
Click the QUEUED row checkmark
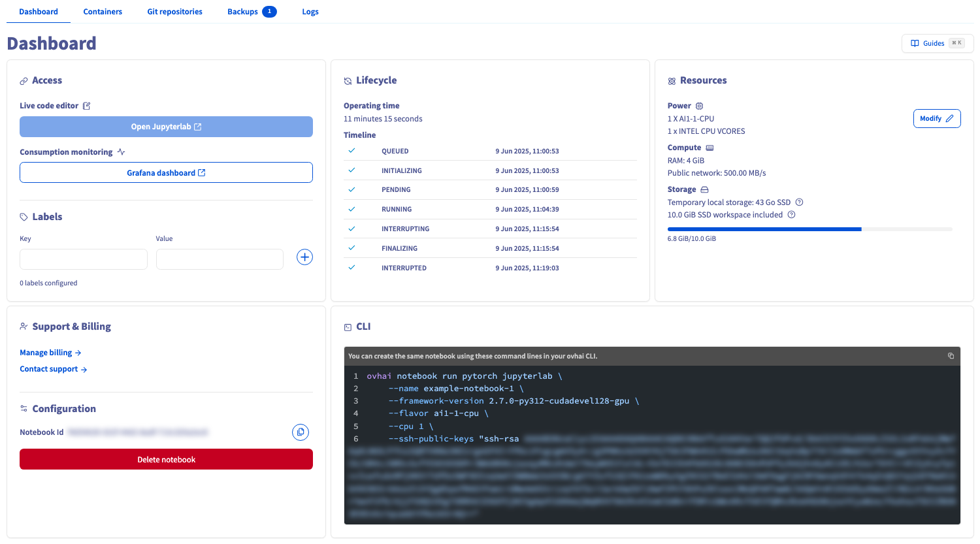[x=351, y=150]
